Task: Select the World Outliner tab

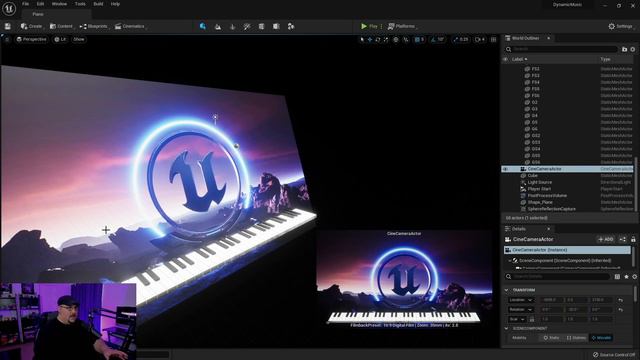Action: [525, 38]
